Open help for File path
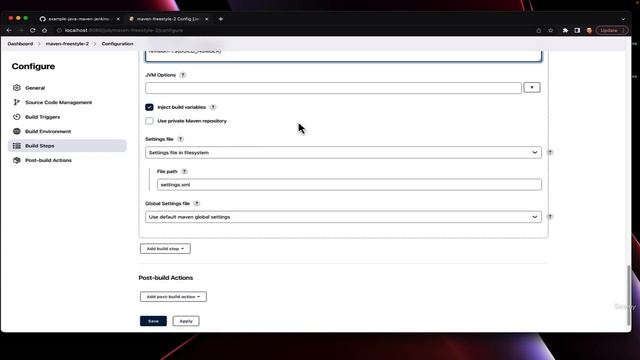 pos(184,171)
